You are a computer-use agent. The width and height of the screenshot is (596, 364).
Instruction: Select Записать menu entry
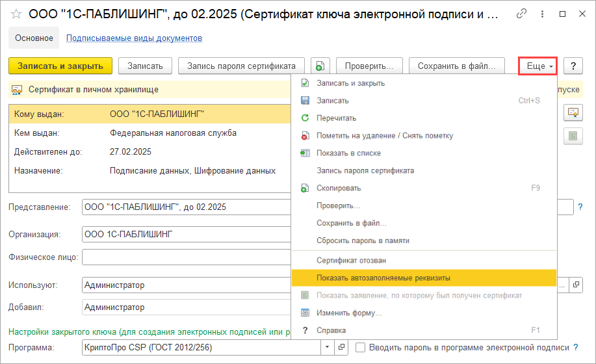coord(424,101)
